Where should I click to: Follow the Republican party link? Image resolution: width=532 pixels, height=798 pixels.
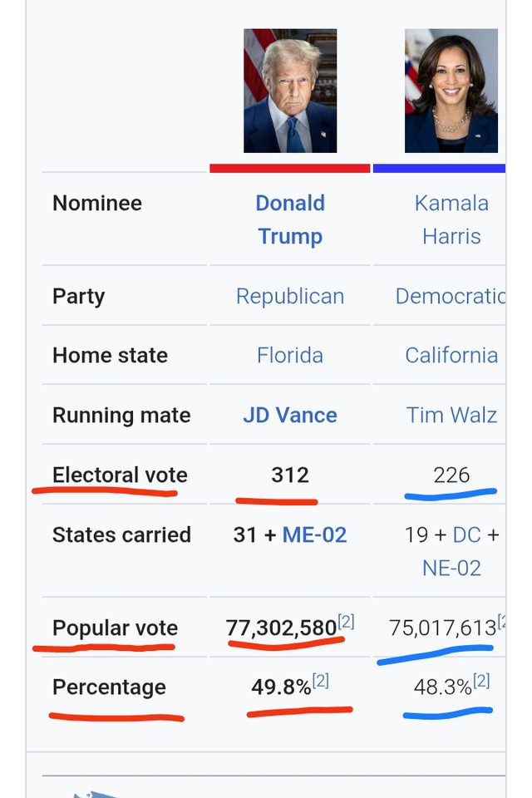[289, 296]
